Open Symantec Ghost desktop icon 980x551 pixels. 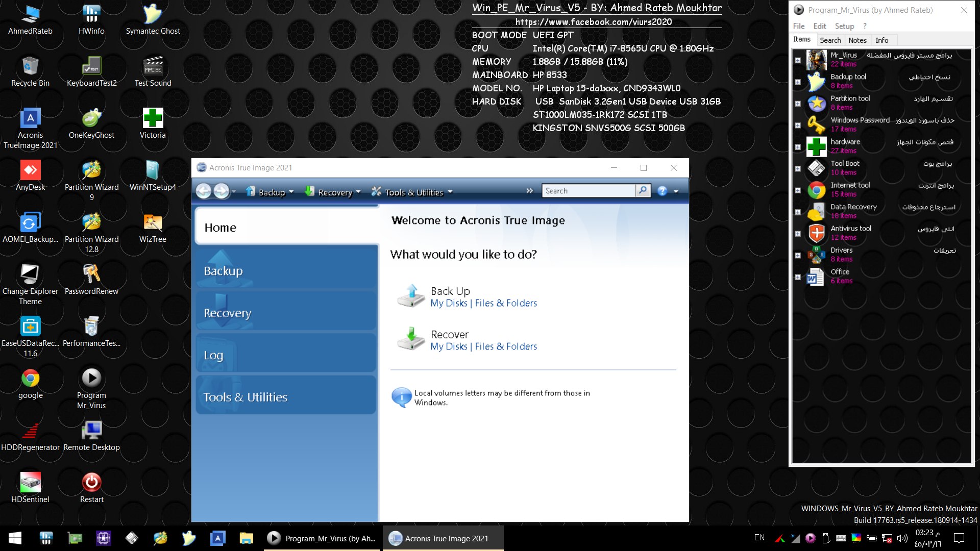coord(153,20)
